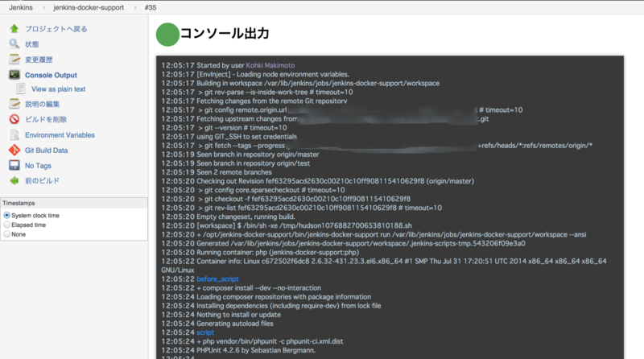Click the notepad icon beside 変更履歴

coord(14,59)
